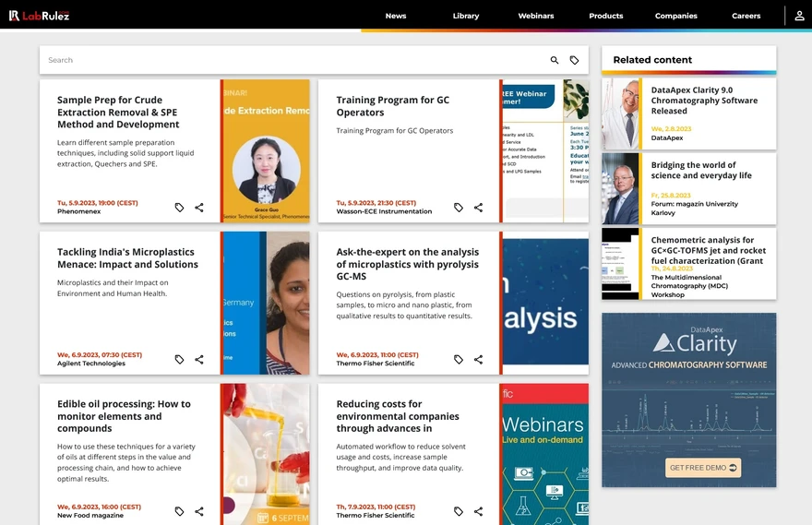The width and height of the screenshot is (812, 525).
Task: Share the Edible oil processing webinar
Action: [199, 511]
